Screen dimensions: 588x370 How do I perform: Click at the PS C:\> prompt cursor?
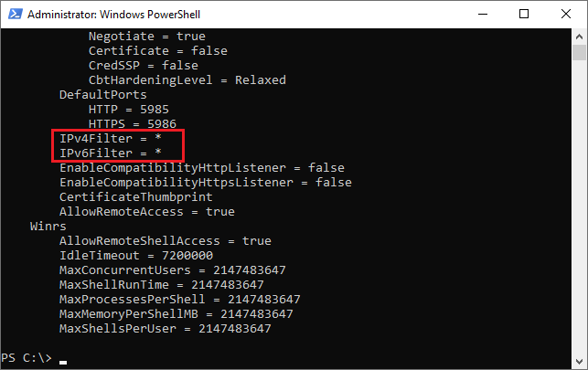(63, 362)
